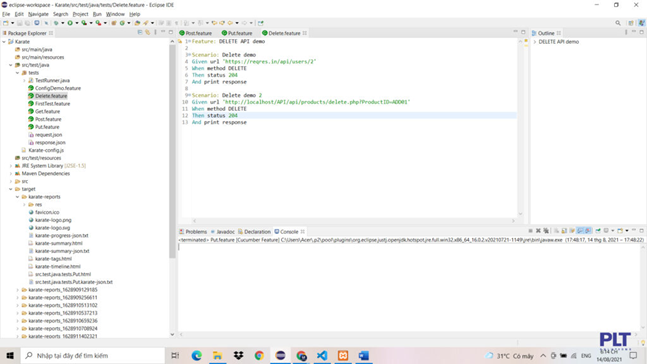Image resolution: width=647 pixels, height=364 pixels.
Task: Open File Explorer from the taskbar
Action: tap(217, 355)
